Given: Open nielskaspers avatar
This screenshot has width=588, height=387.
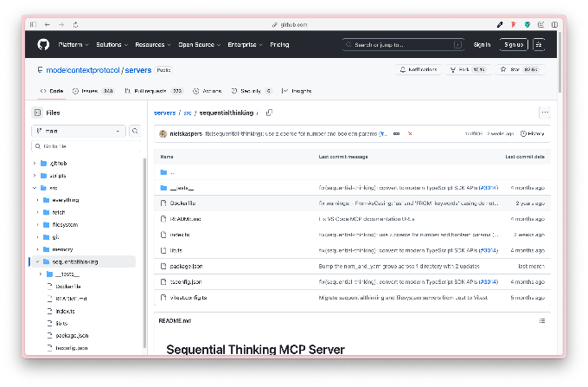Looking at the screenshot, I should click(x=163, y=133).
